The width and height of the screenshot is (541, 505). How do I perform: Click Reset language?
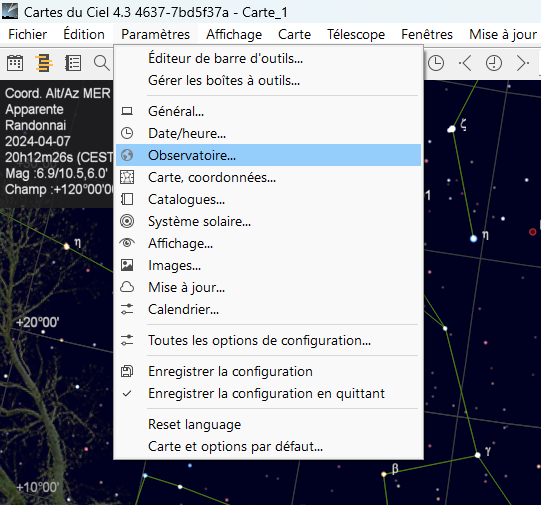tap(268, 424)
